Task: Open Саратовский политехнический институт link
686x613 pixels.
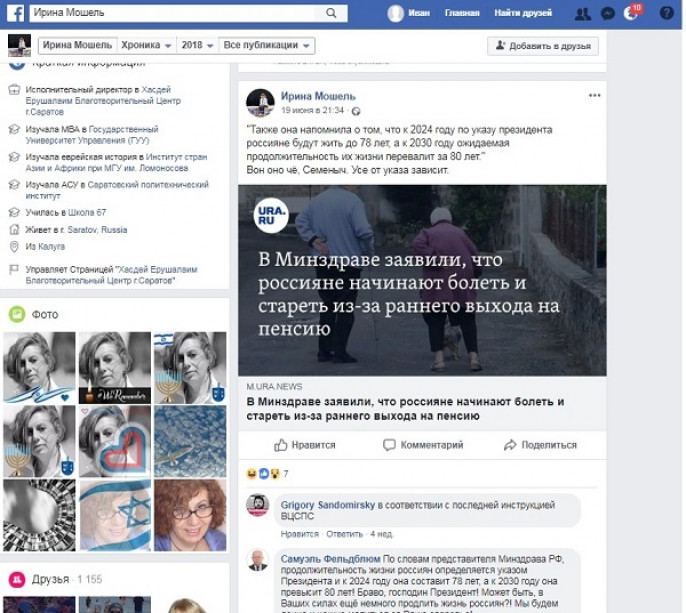Action: pyautogui.click(x=117, y=190)
